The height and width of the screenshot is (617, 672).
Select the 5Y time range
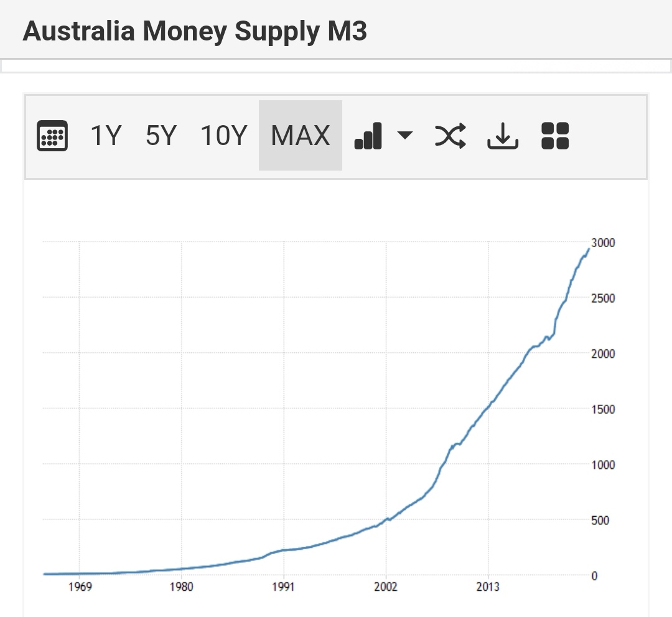(161, 136)
